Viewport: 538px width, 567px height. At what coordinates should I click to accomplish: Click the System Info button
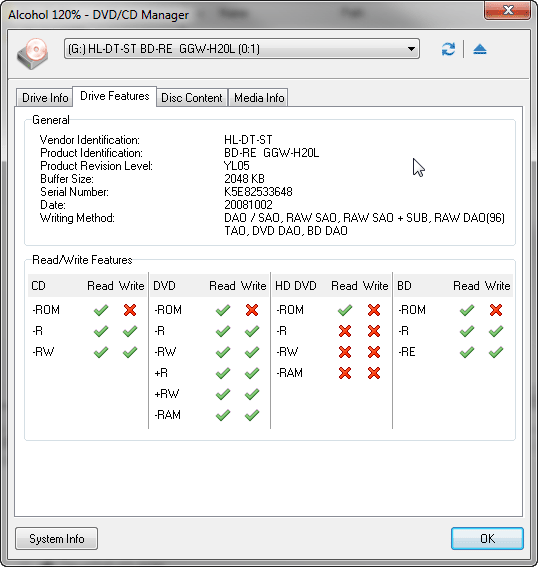(56, 538)
